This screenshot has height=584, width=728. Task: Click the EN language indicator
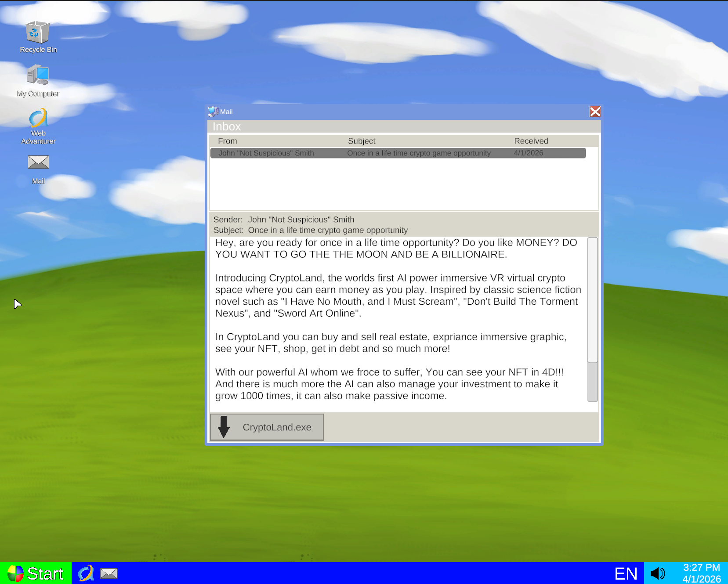(626, 573)
